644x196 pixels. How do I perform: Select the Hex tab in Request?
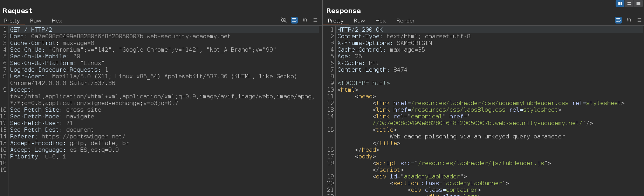click(57, 21)
